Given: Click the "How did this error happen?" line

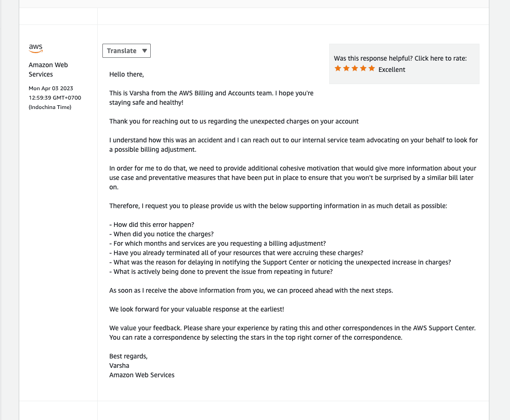Looking at the screenshot, I should point(152,225).
